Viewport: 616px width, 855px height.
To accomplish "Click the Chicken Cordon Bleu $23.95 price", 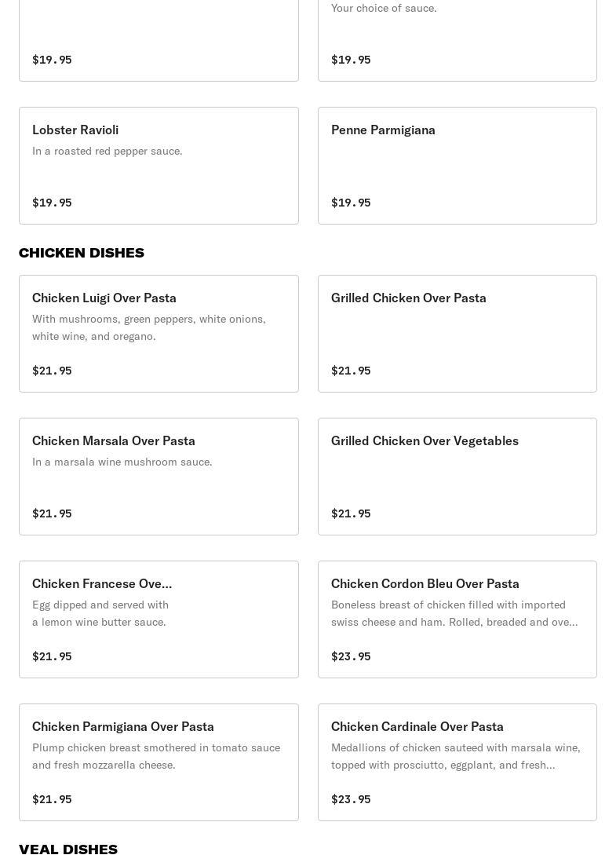I will point(351,656).
